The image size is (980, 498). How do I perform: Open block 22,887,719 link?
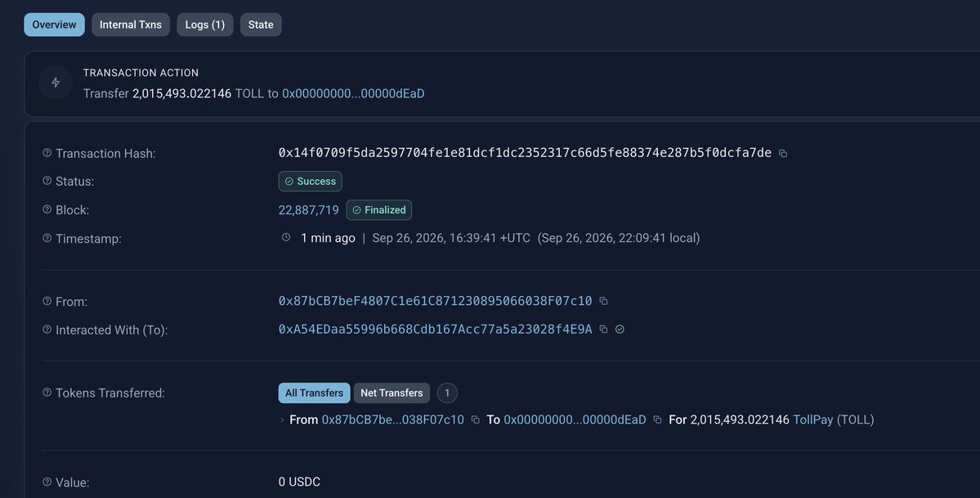tap(309, 210)
